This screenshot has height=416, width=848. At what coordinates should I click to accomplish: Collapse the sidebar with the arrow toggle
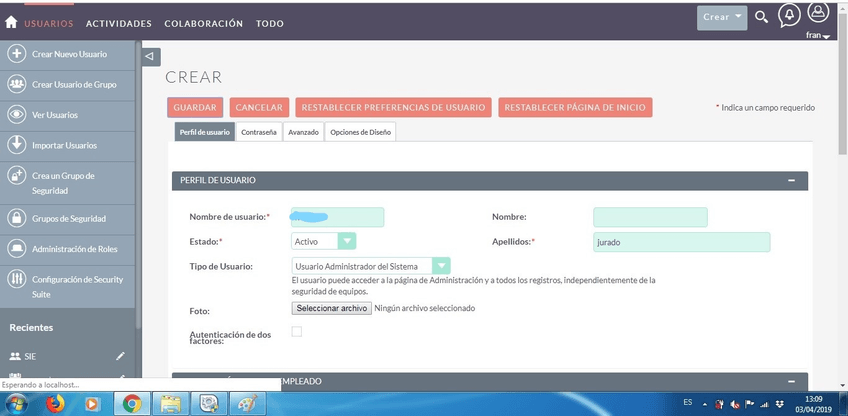[151, 56]
